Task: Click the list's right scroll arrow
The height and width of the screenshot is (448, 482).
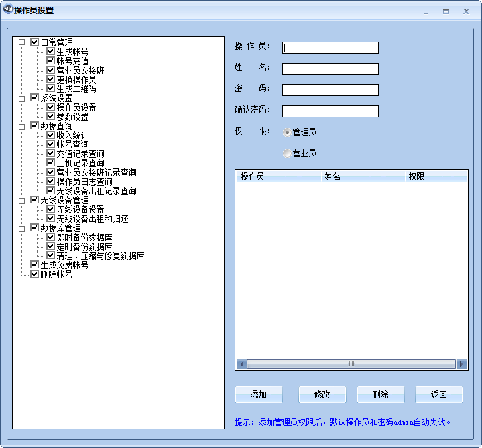Action: [x=461, y=364]
